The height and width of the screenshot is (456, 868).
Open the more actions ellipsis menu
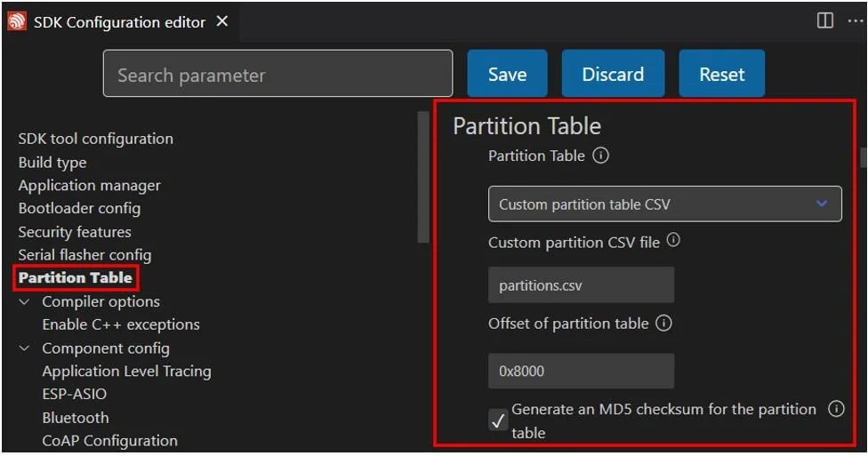click(x=856, y=21)
